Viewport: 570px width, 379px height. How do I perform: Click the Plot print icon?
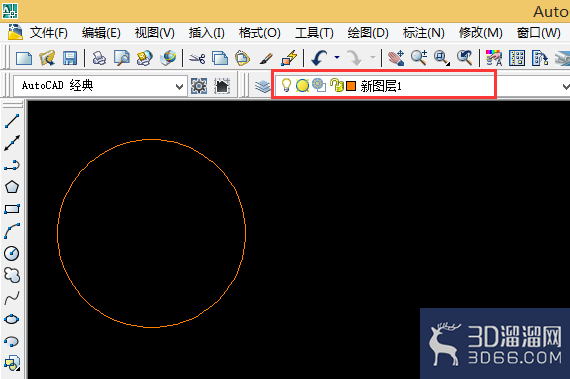(x=99, y=58)
